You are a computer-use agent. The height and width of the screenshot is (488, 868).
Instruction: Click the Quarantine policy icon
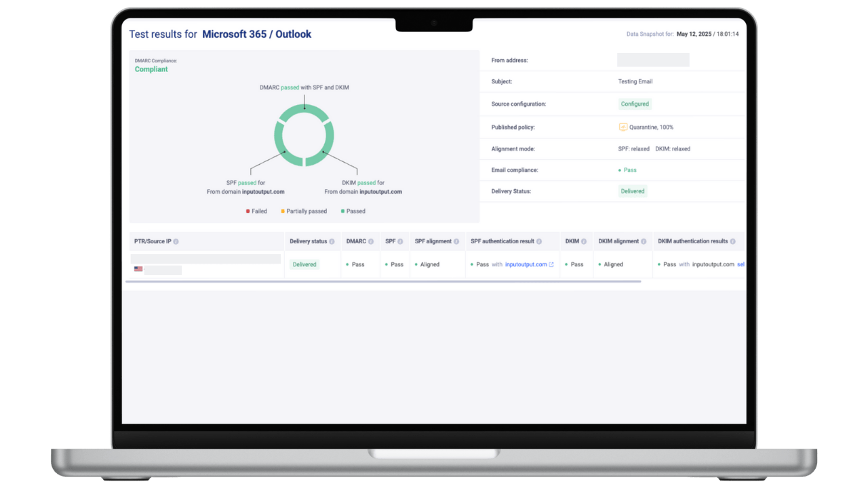tap(623, 127)
